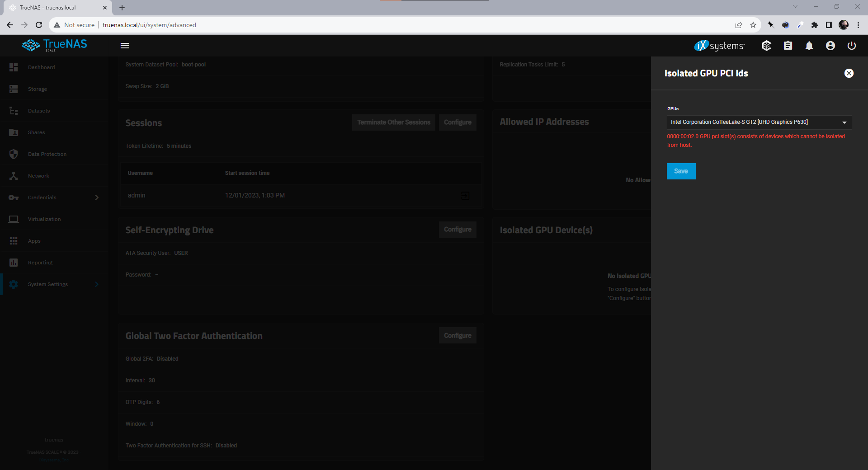Go to Dashboard in sidebar
This screenshot has height=470, width=868.
[x=41, y=67]
